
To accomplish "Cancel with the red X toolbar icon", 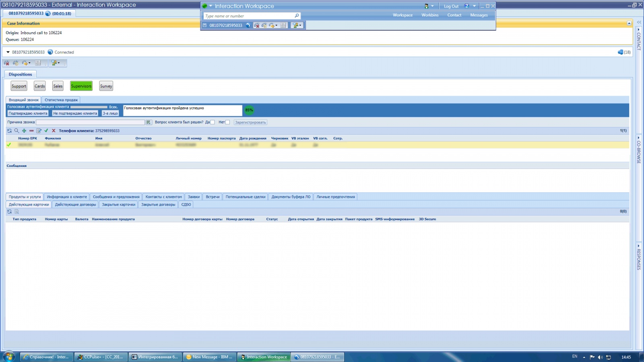I will tap(54, 131).
